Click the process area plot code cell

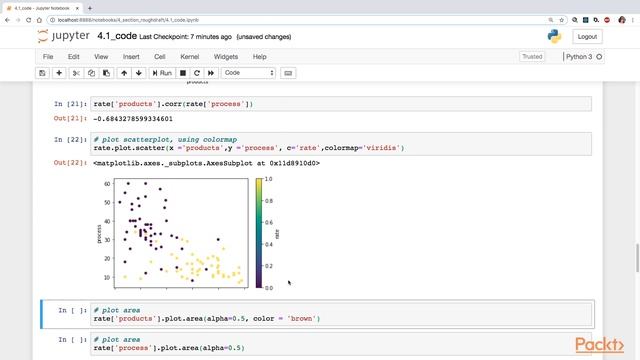click(x=341, y=344)
